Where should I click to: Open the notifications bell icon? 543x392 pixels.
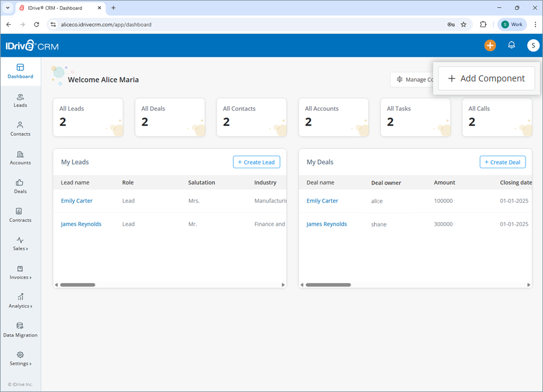[x=511, y=45]
